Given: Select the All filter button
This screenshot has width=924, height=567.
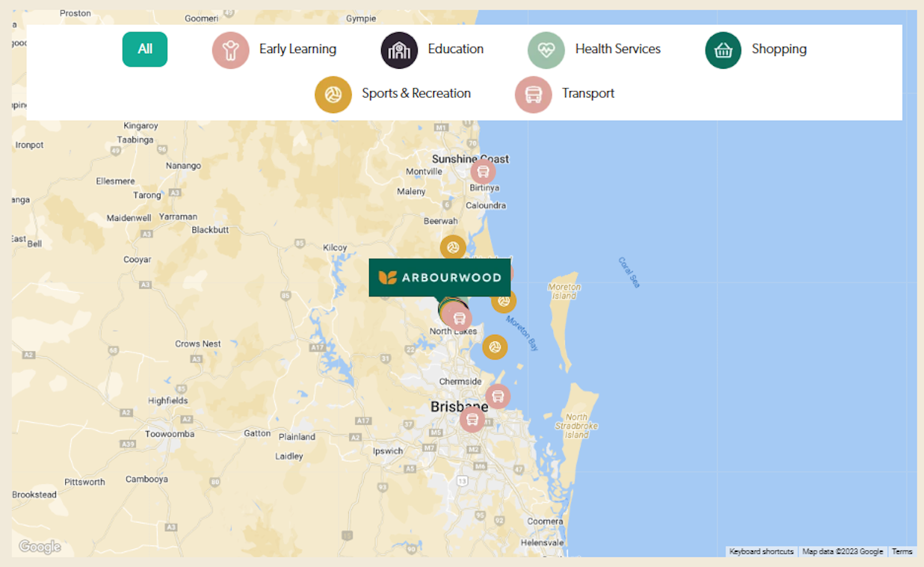Looking at the screenshot, I should 144,50.
